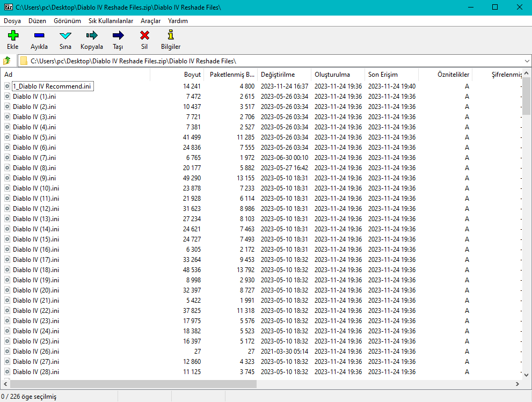Select file Diablo IV (4).ini

coord(34,127)
